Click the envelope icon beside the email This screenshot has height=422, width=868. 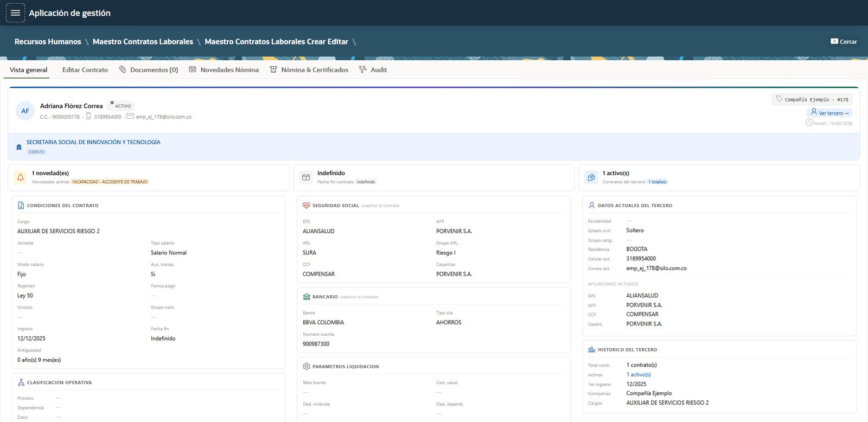[x=130, y=116]
